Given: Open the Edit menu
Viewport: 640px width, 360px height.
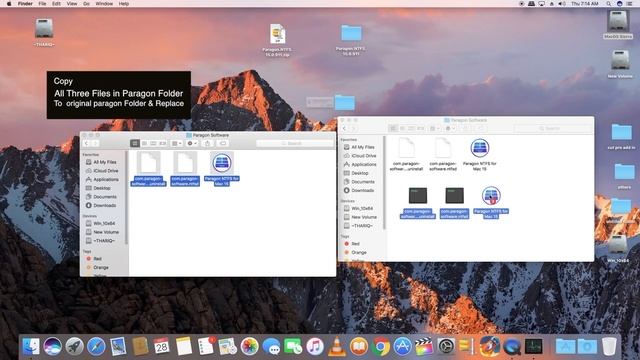Looking at the screenshot, I should (56, 4).
